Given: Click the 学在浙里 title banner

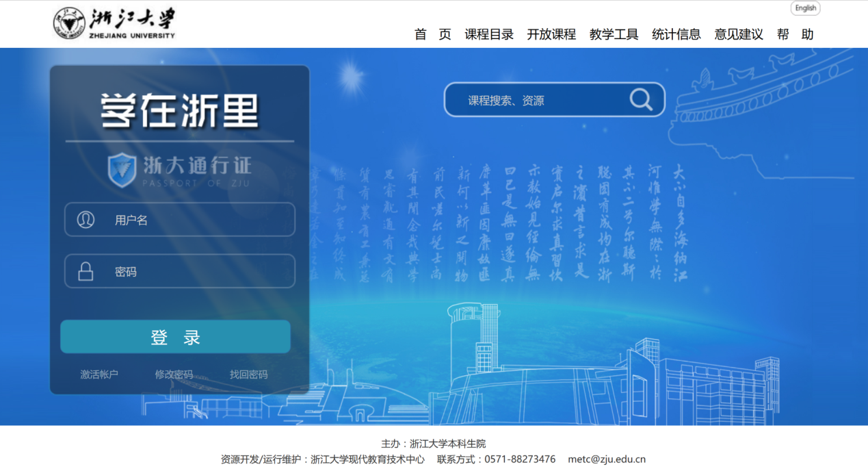Looking at the screenshot, I should (x=180, y=110).
